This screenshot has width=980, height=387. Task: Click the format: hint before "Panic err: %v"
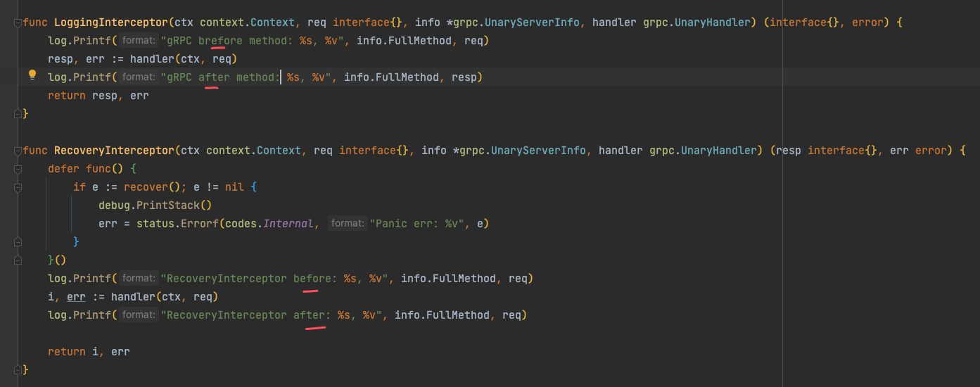pos(347,224)
